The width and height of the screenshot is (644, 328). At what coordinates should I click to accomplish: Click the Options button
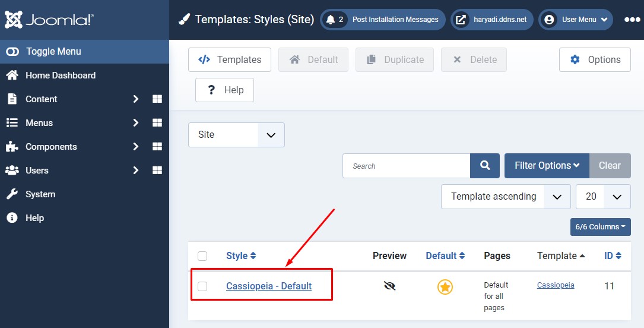(x=595, y=60)
